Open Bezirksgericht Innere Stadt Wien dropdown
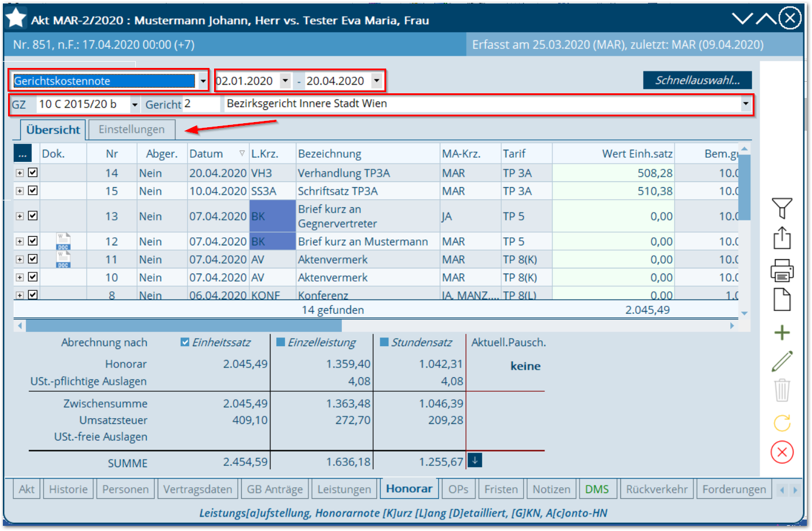 [x=745, y=104]
